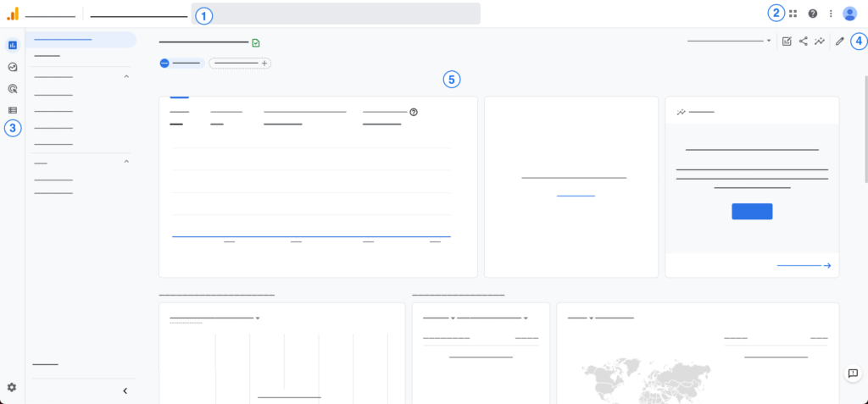Open the Google apps grid icon
The image size is (868, 404).
[x=793, y=14]
